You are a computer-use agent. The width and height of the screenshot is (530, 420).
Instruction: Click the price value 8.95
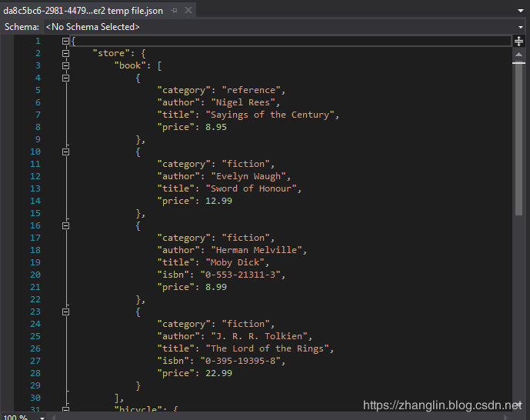coord(216,127)
